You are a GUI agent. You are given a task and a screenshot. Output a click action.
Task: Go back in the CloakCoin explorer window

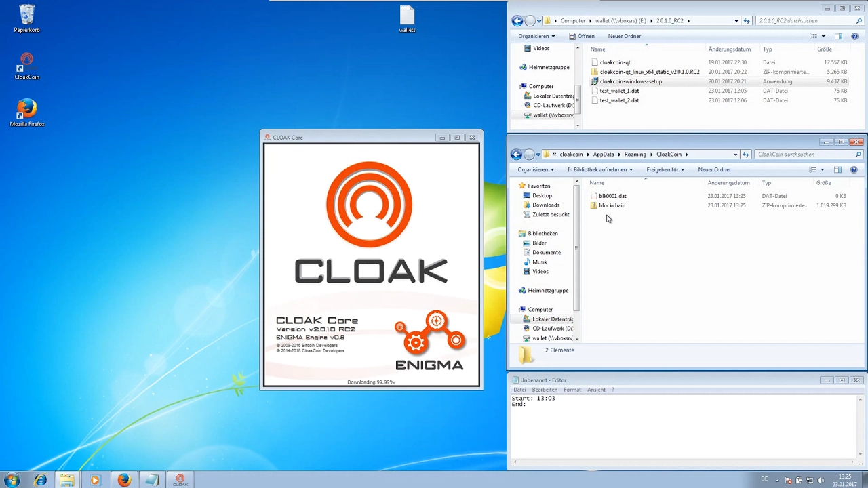(x=517, y=155)
